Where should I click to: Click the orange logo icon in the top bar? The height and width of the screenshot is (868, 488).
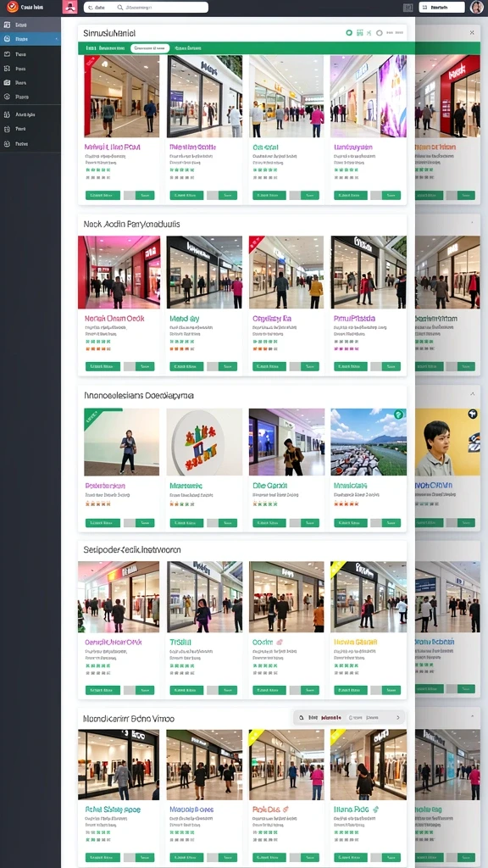click(x=12, y=7)
